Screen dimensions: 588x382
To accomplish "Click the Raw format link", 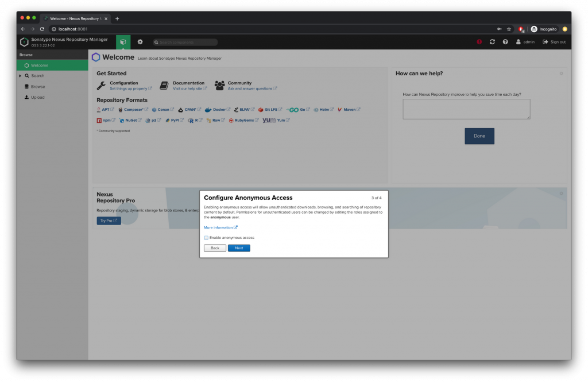I will [216, 121].
